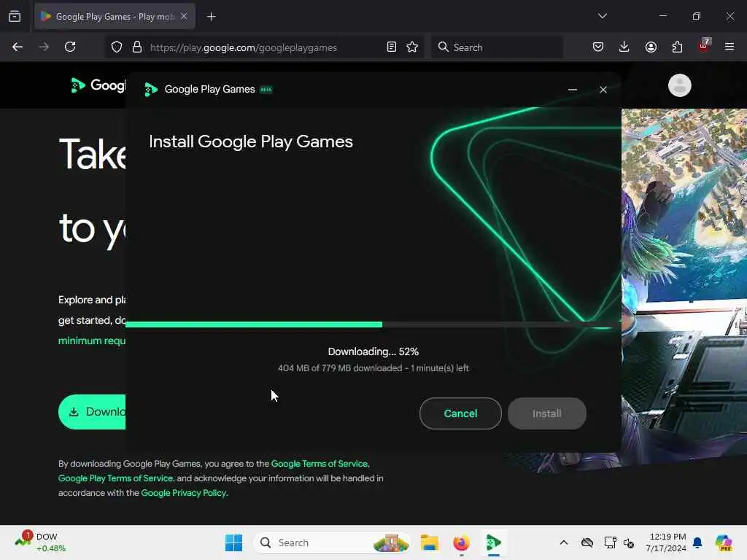Open a new browser tab

coord(211,17)
